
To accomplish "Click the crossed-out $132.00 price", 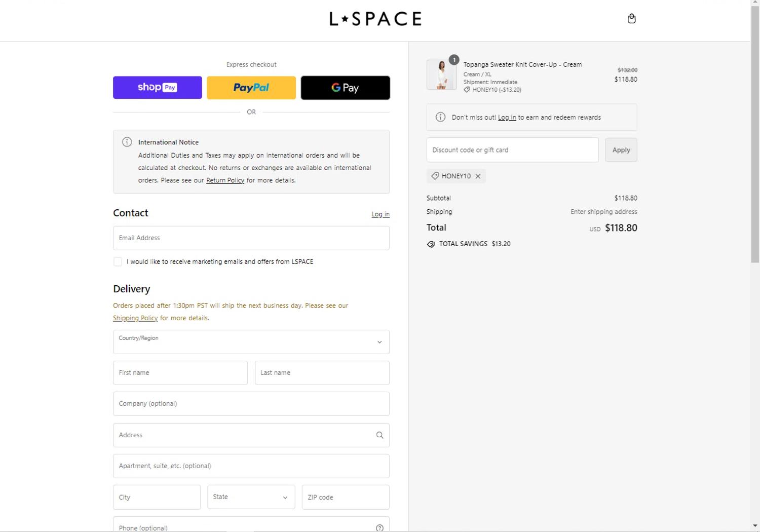I will 627,70.
